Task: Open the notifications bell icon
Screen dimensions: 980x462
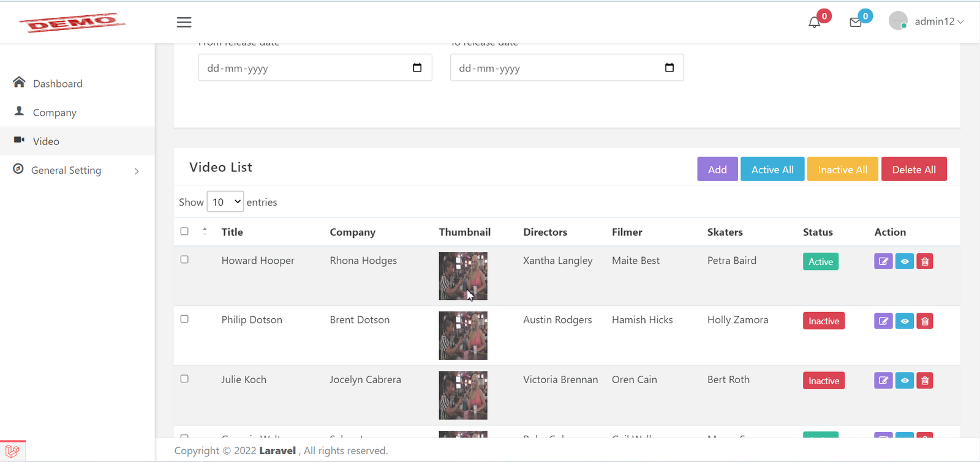Action: coord(814,23)
